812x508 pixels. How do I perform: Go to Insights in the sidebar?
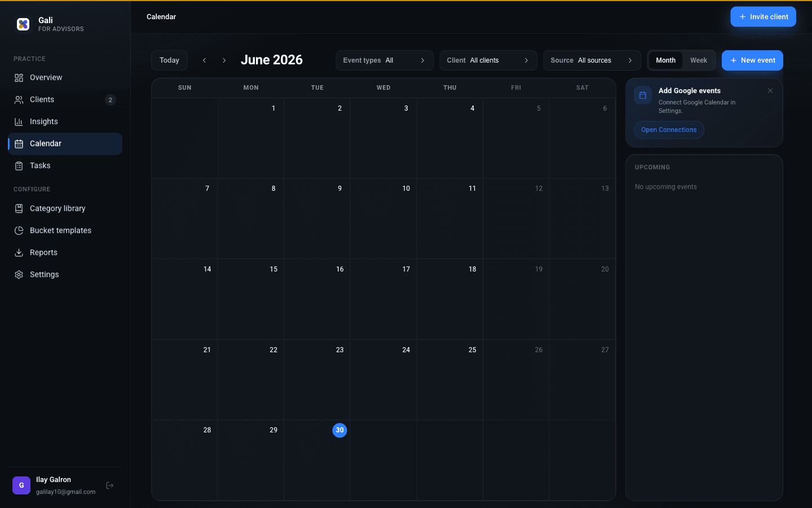click(x=65, y=121)
